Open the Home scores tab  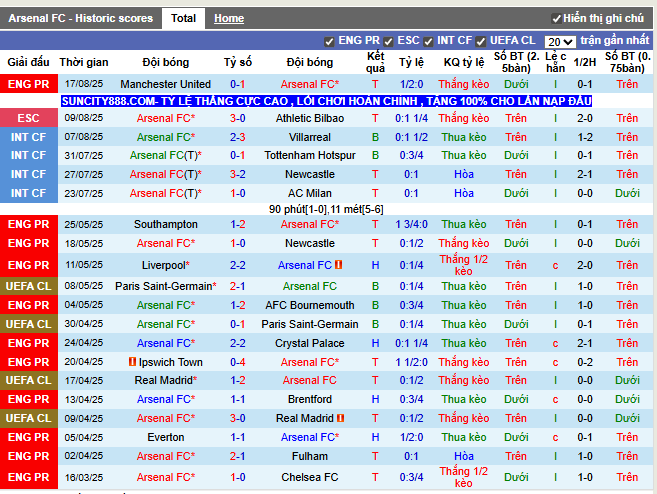click(229, 18)
